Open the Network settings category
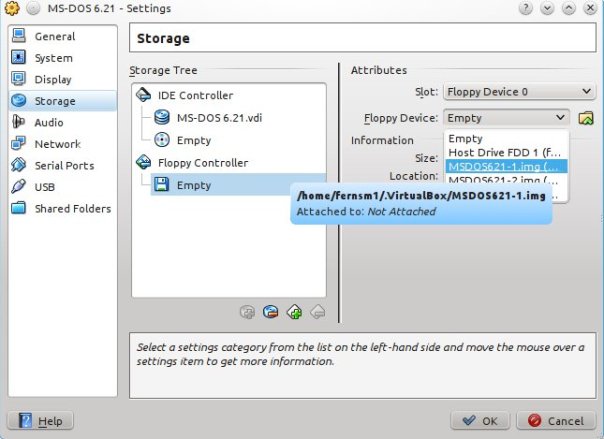This screenshot has width=604, height=439. [x=62, y=144]
